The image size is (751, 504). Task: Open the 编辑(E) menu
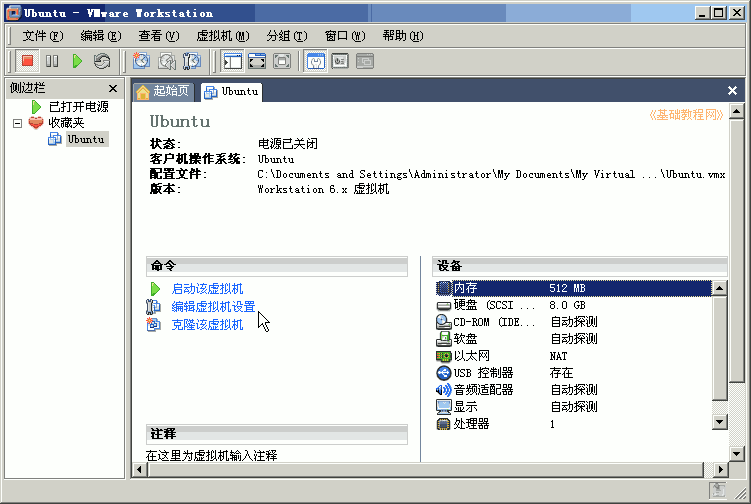coord(101,36)
